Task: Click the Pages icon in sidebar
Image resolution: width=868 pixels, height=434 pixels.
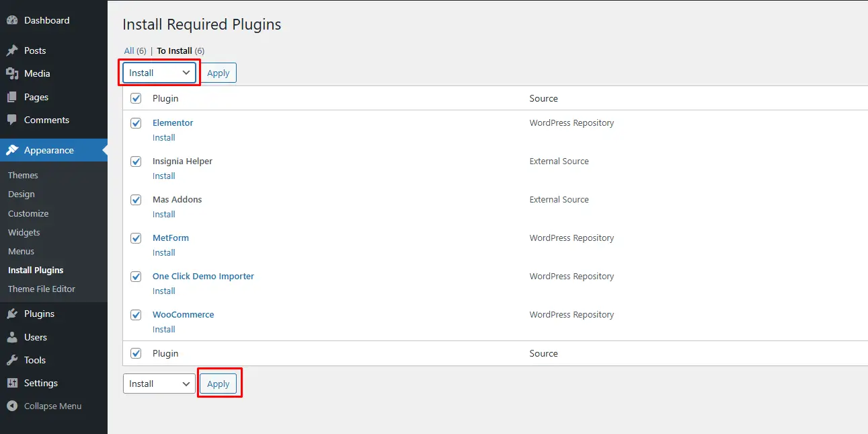Action: click(12, 97)
